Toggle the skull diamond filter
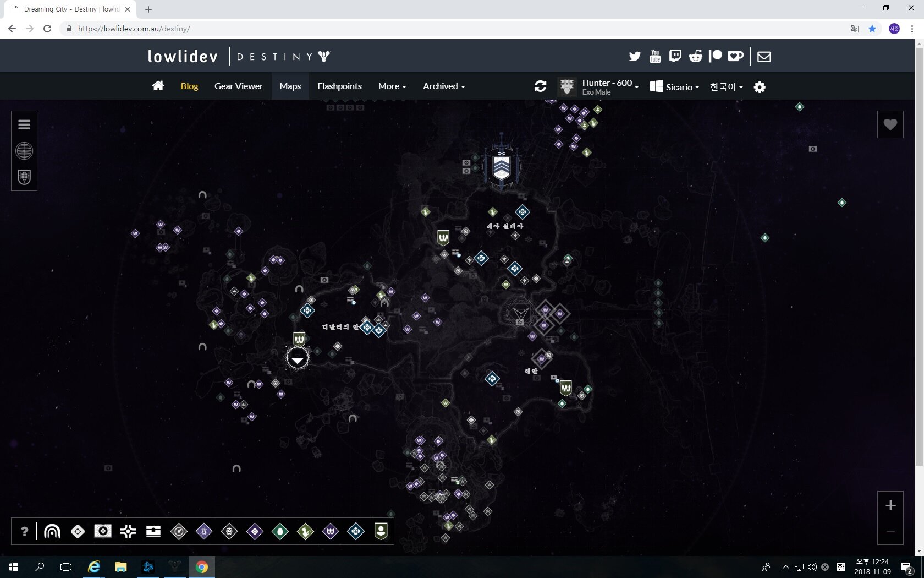The height and width of the screenshot is (578, 924). tap(229, 531)
